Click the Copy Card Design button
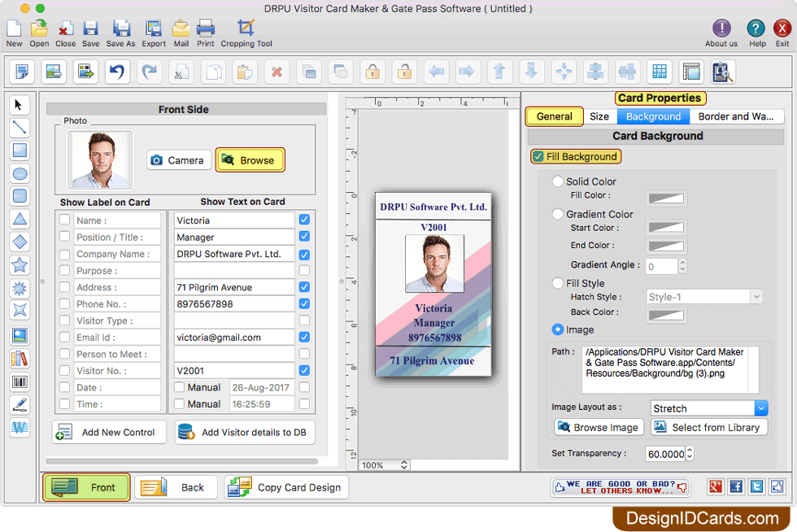Viewport: 797px width, 532px height. pyautogui.click(x=286, y=487)
